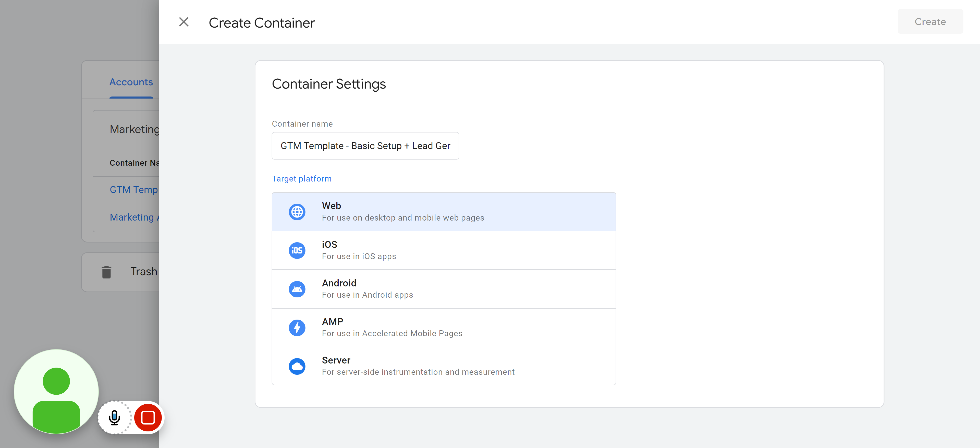Click the 'Target platform' label
This screenshot has height=448, width=980.
click(302, 178)
